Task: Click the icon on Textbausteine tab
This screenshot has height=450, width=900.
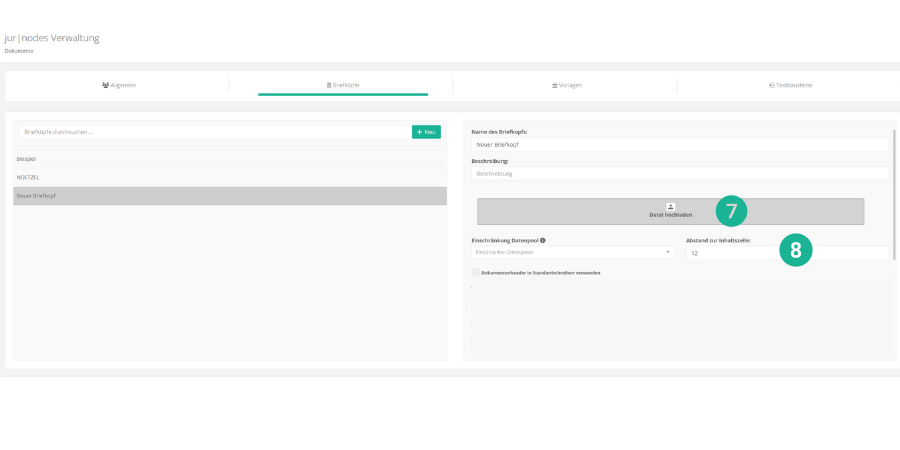Action: click(772, 85)
